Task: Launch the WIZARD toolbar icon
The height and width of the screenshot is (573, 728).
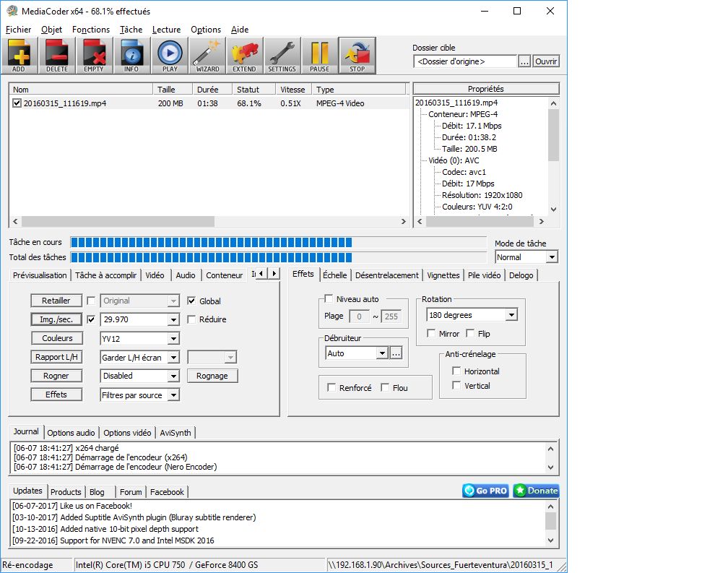Action: pos(207,55)
